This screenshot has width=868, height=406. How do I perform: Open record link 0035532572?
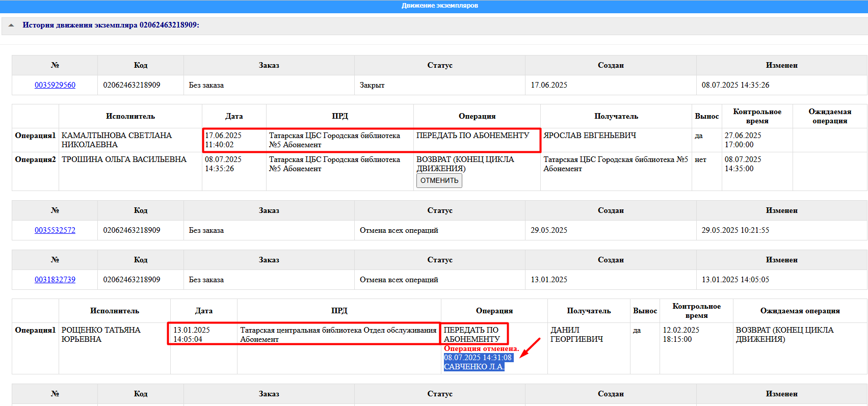pyautogui.click(x=55, y=230)
